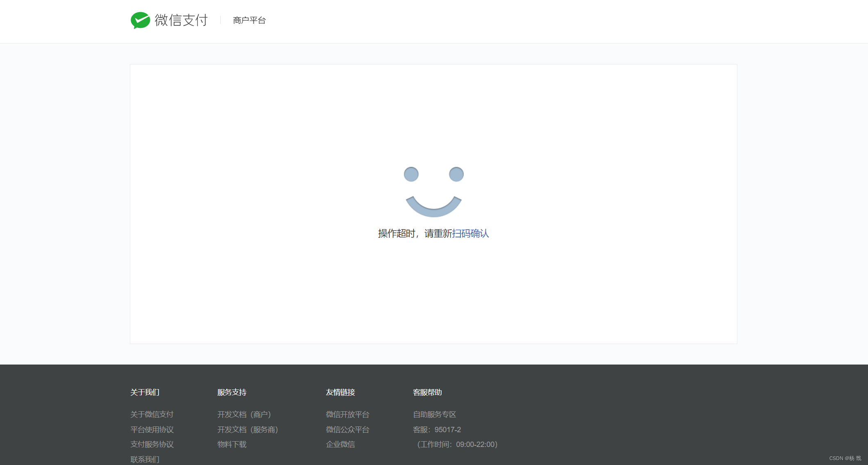This screenshot has height=465, width=868.
Task: Click the 友情链接 footer heading
Action: 340,392
